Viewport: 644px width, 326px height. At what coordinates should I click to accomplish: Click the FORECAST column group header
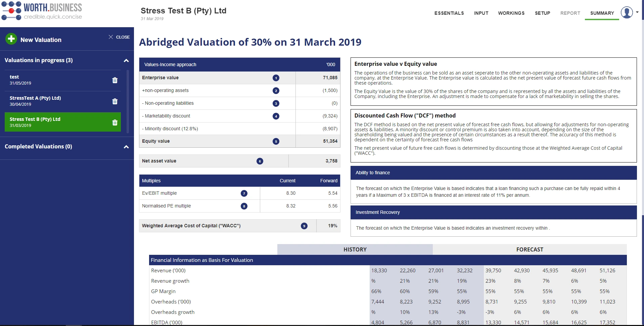pyautogui.click(x=530, y=249)
